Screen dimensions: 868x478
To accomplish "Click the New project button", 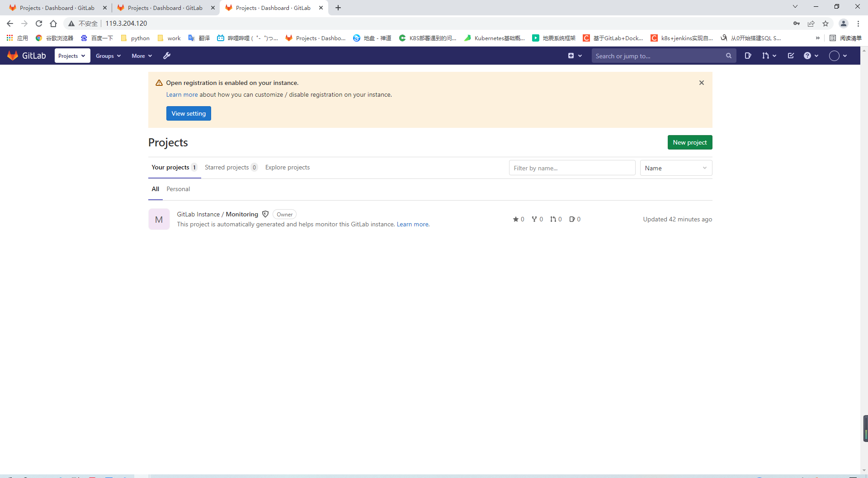I will 689,142.
